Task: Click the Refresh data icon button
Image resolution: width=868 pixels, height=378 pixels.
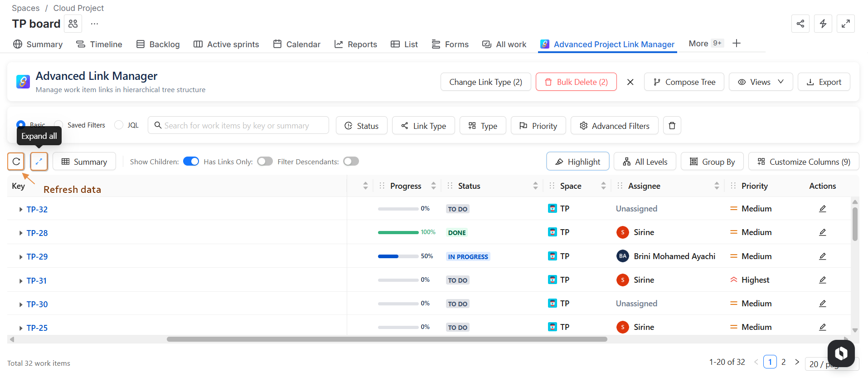Action: coord(16,162)
